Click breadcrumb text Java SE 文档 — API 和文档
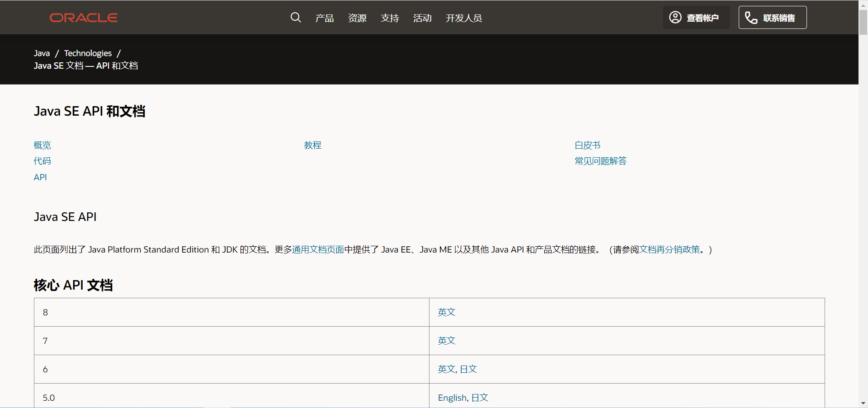Image resolution: width=868 pixels, height=408 pixels. pos(86,66)
